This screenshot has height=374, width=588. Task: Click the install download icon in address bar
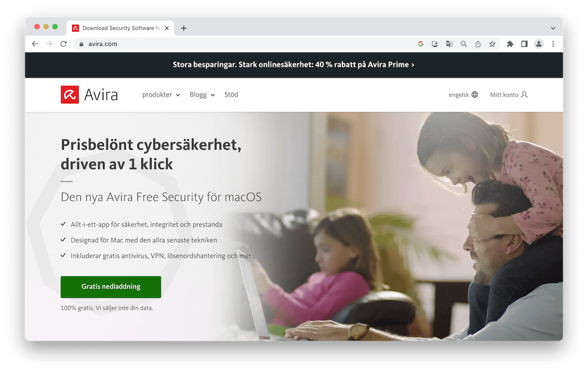point(435,44)
